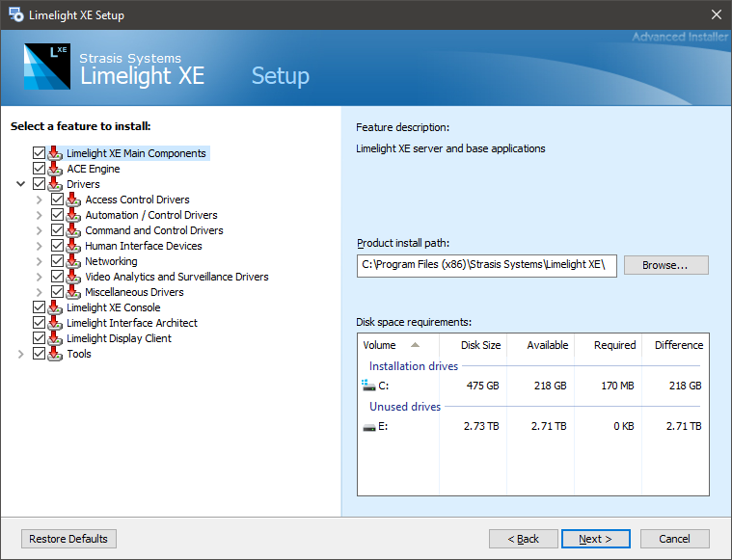Image resolution: width=732 pixels, height=560 pixels.
Task: Click the '170 MB' required value
Action: [x=617, y=386]
